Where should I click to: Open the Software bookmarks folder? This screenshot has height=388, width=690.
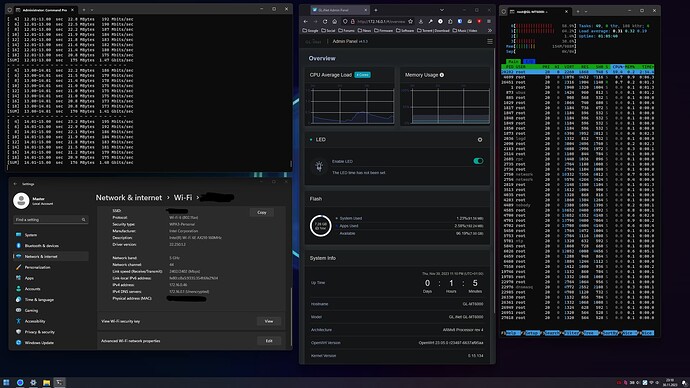click(x=405, y=30)
